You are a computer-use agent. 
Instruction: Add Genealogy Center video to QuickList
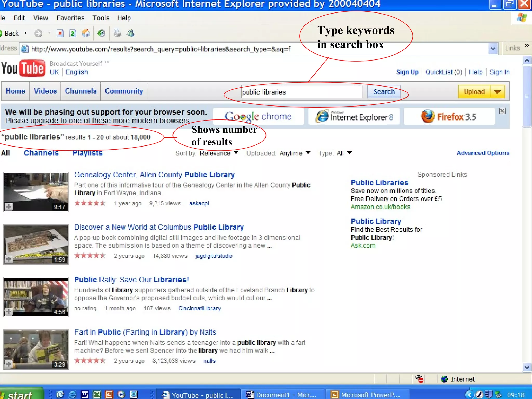click(9, 207)
